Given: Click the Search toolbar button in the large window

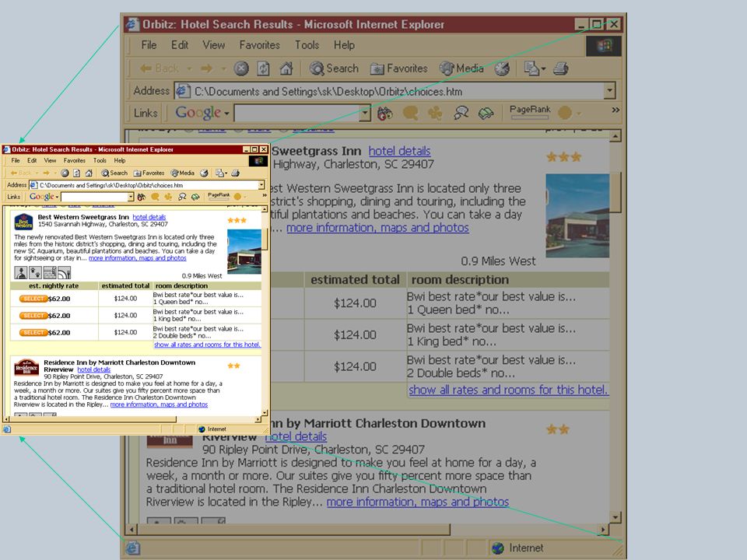Looking at the screenshot, I should tap(334, 68).
